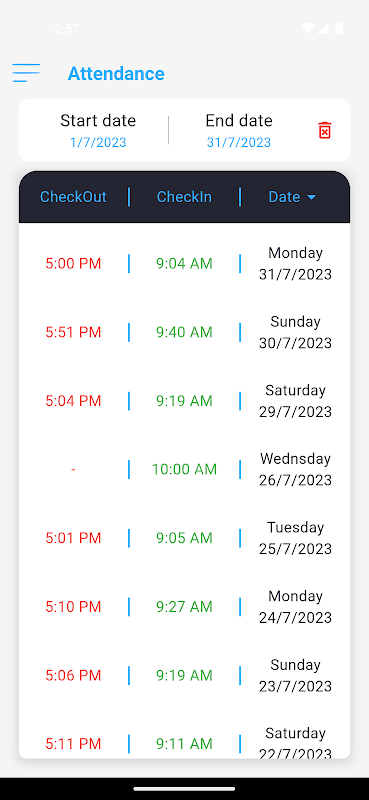The width and height of the screenshot is (369, 800).
Task: Click the Date sort arrow
Action: coord(311,197)
